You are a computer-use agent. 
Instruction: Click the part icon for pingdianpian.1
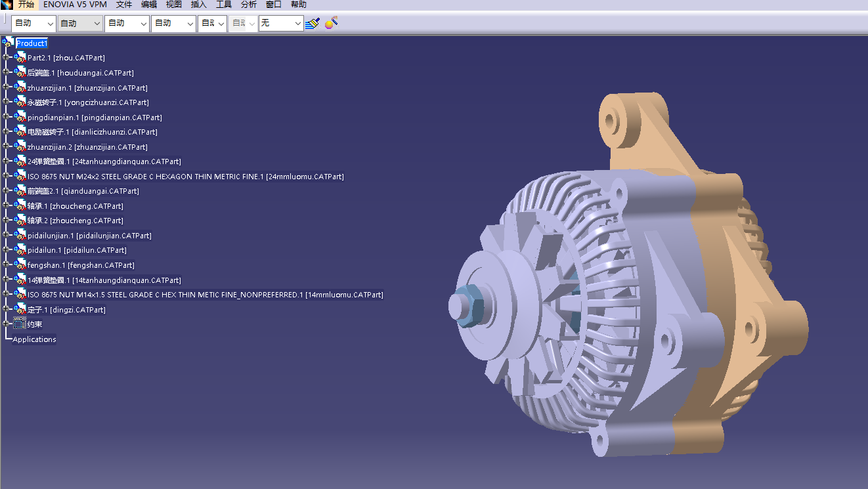coord(20,117)
